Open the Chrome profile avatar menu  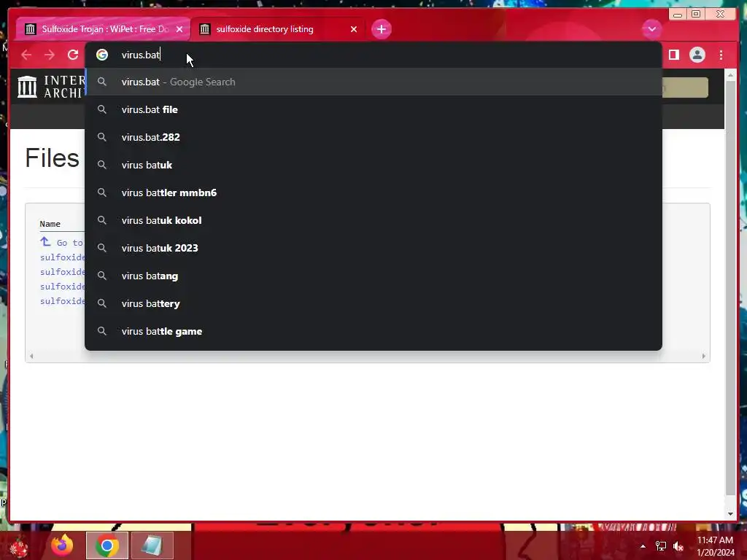(x=697, y=55)
